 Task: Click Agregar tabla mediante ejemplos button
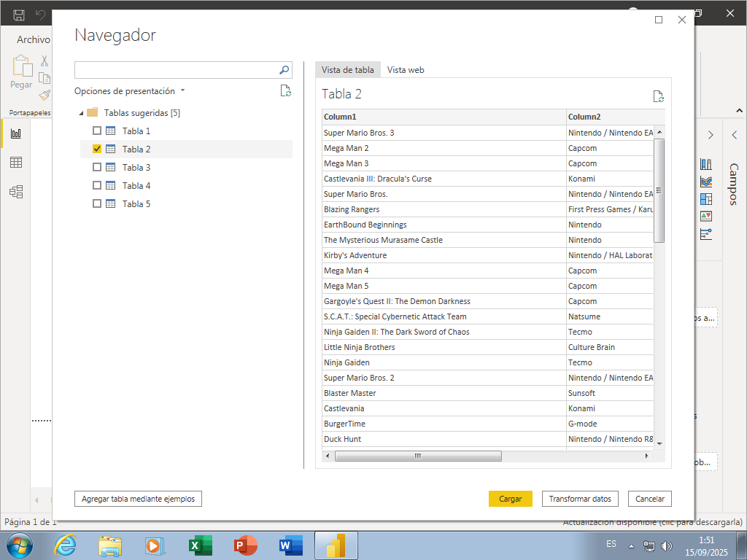138,499
